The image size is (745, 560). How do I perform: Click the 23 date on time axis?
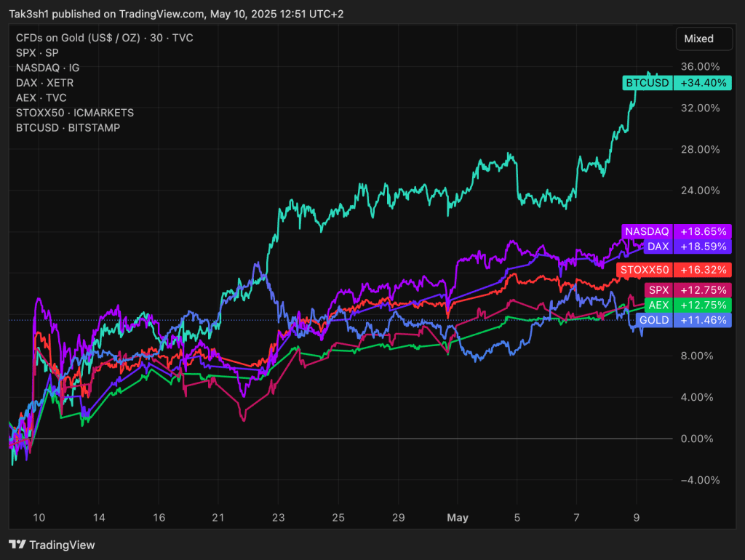(x=278, y=517)
